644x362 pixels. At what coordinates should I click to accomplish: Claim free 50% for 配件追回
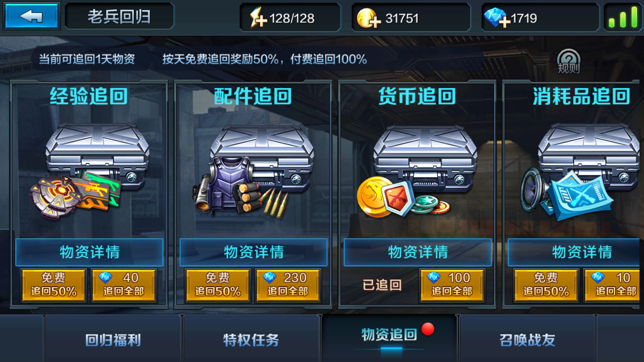coord(218,285)
